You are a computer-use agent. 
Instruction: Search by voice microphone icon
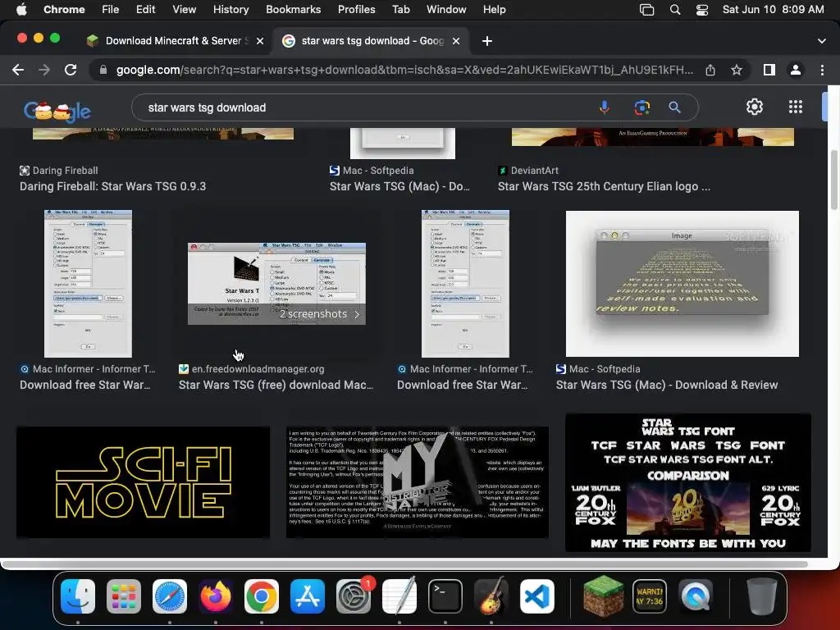605,107
